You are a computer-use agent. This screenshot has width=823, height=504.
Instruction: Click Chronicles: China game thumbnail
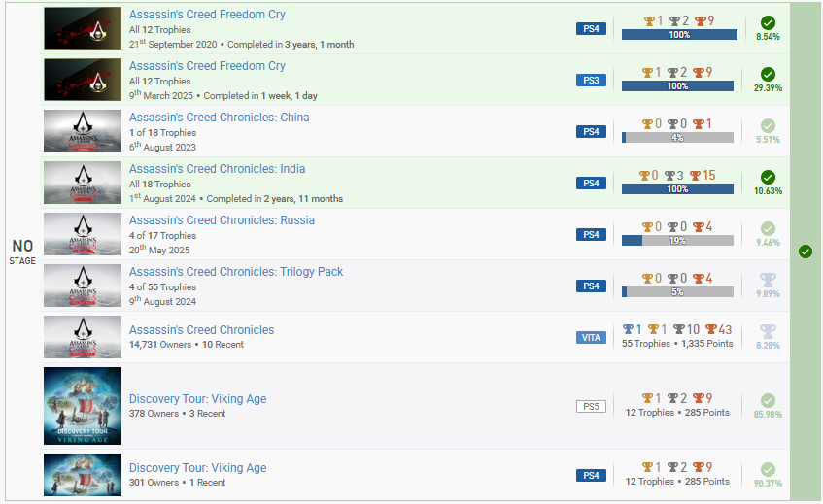tap(83, 131)
